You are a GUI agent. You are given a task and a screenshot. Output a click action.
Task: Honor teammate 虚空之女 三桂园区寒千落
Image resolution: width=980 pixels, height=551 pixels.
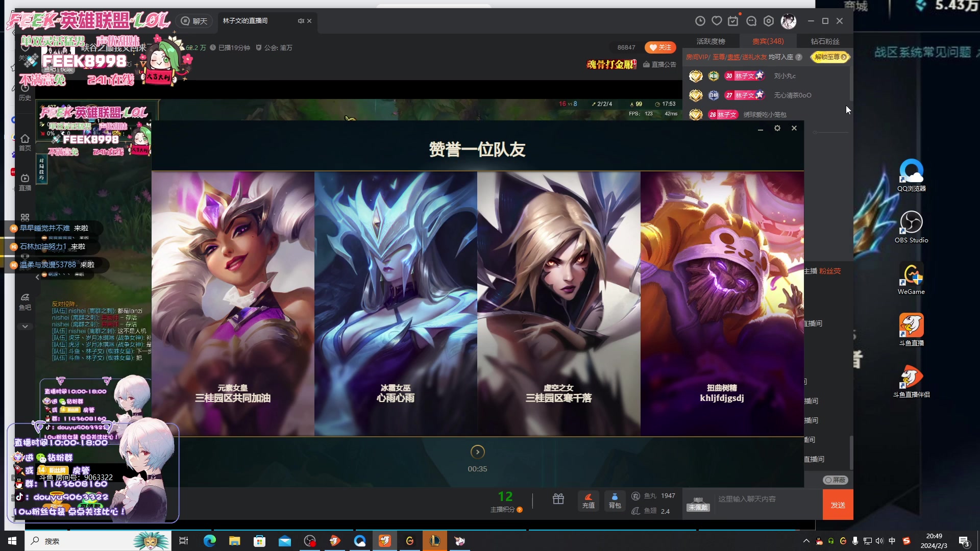click(559, 304)
